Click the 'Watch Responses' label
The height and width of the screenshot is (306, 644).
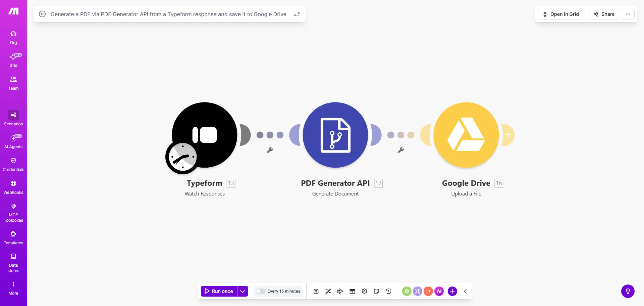[205, 194]
